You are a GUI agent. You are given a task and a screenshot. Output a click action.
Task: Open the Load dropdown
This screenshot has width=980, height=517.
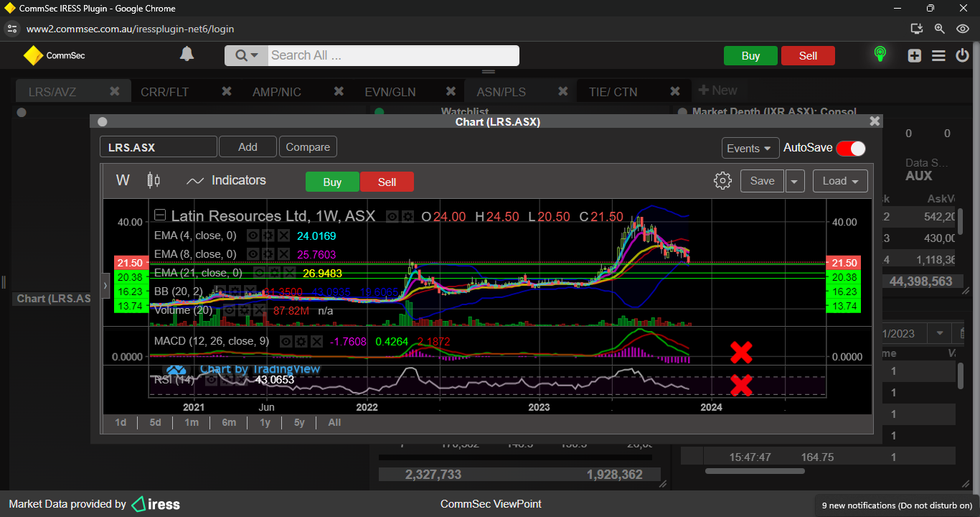[x=840, y=181]
